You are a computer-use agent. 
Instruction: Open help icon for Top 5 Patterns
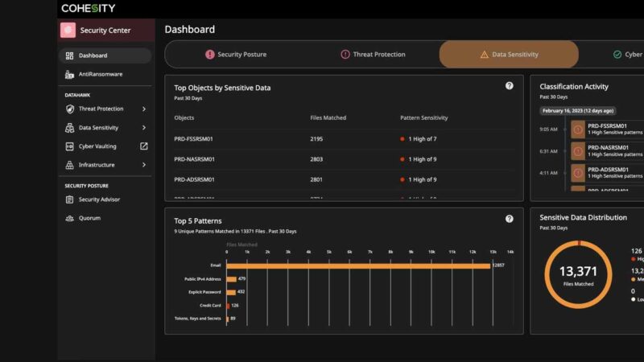[509, 219]
